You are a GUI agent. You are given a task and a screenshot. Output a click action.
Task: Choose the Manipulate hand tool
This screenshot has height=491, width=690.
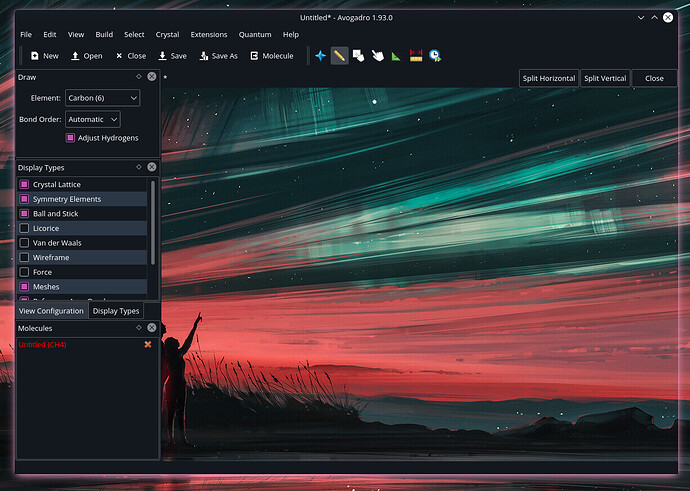[378, 56]
